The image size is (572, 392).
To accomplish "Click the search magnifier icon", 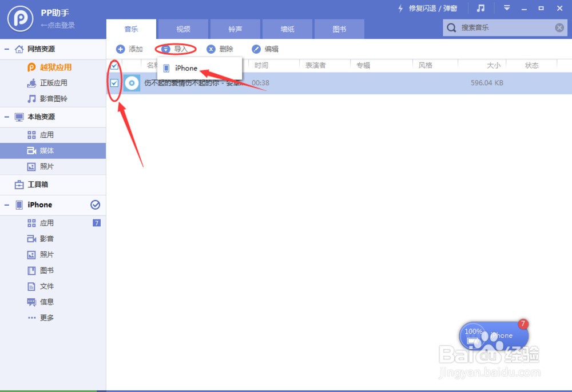I will tap(452, 27).
